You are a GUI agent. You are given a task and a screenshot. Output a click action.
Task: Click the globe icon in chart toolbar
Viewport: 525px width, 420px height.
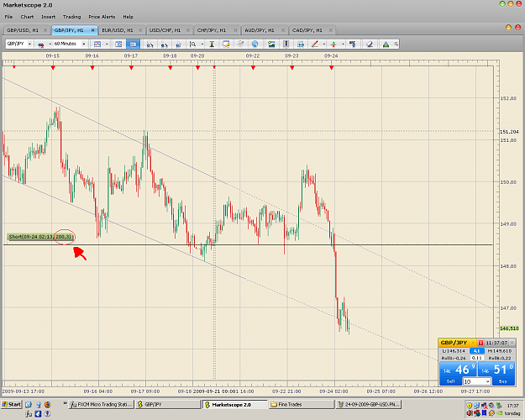[x=255, y=44]
